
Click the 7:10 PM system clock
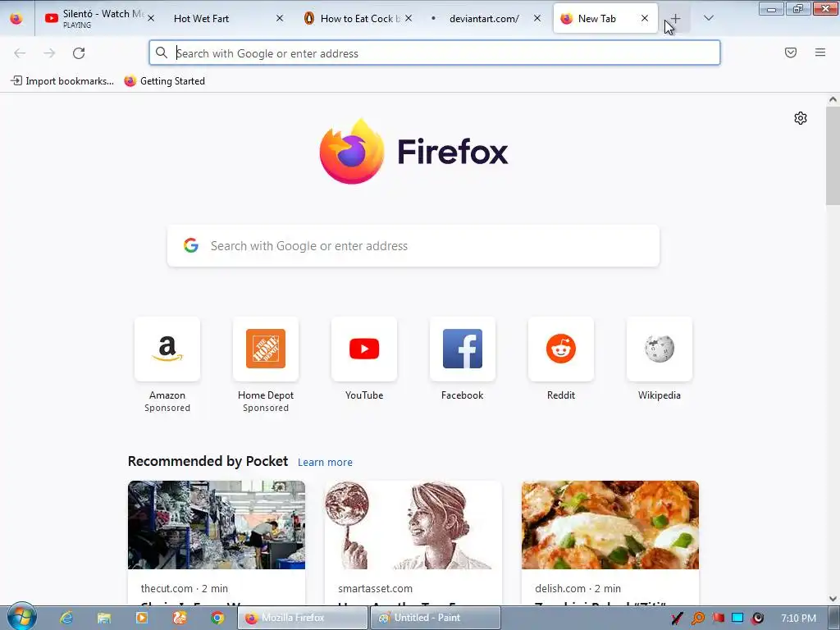coord(798,618)
